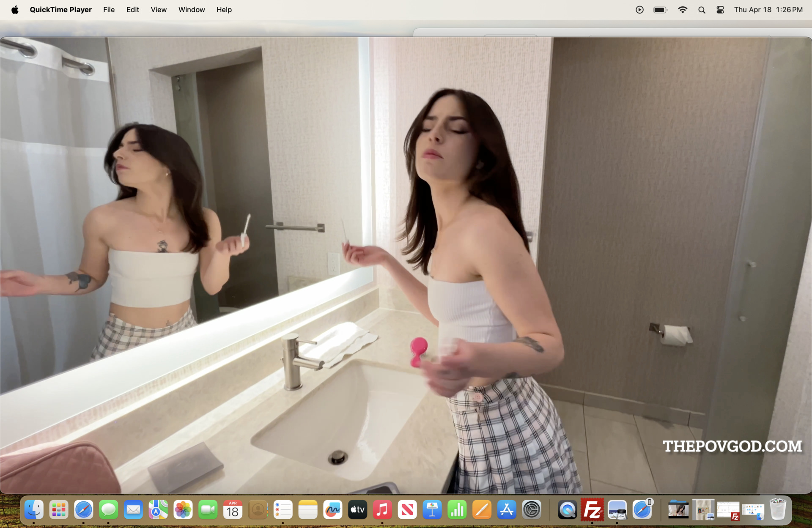Click the date and time clock
This screenshot has width=812, height=528.
click(x=768, y=10)
